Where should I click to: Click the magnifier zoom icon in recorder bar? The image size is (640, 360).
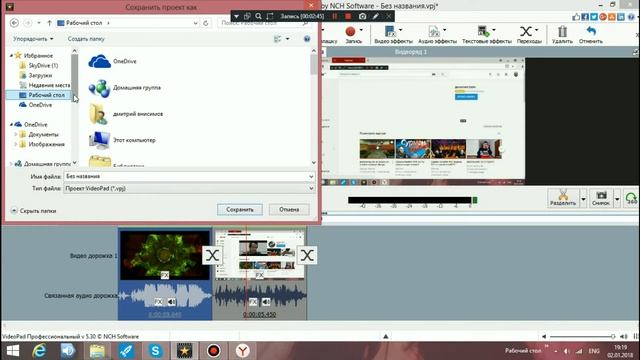(x=258, y=16)
